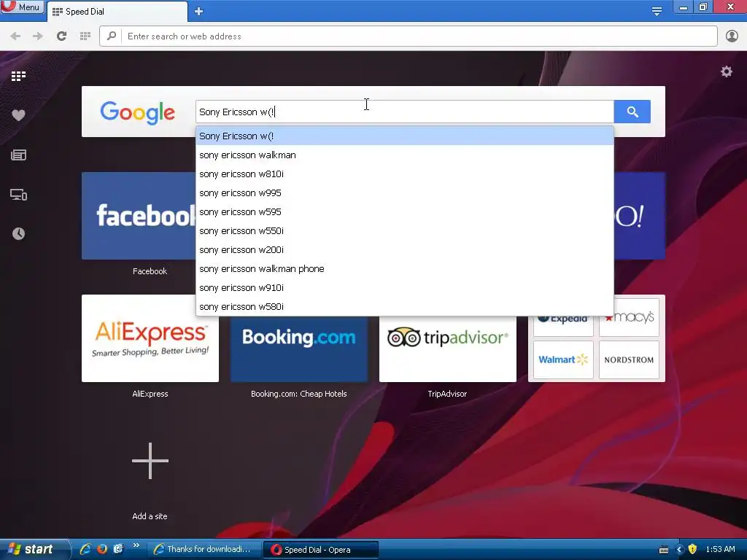Choose suggestion "sony ericsson w810i"
The width and height of the screenshot is (747, 560).
tap(404, 174)
